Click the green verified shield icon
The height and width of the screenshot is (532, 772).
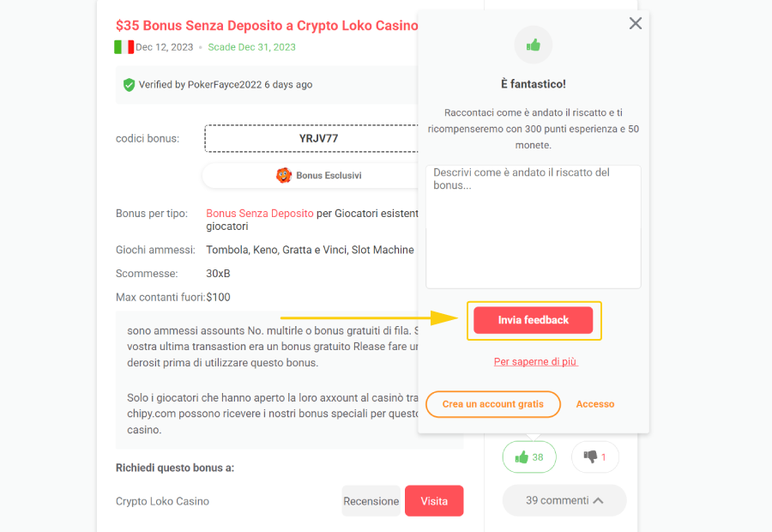click(129, 85)
